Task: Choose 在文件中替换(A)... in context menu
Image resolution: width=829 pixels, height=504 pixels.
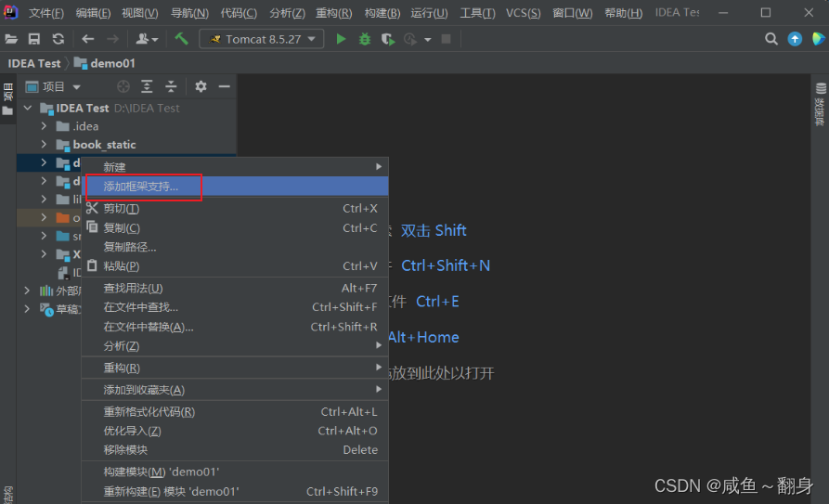Action: (235, 327)
